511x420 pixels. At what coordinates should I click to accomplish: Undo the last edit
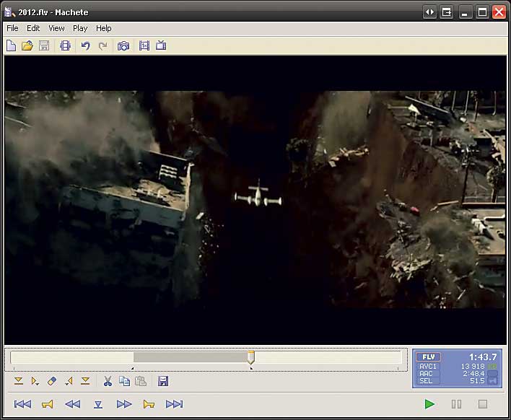coord(85,45)
